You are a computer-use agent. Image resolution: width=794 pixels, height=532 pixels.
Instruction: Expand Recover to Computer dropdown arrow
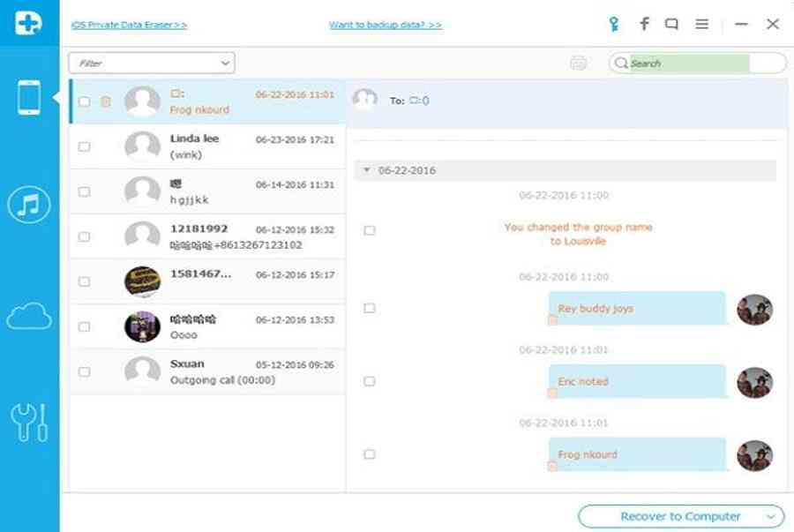tap(770, 516)
